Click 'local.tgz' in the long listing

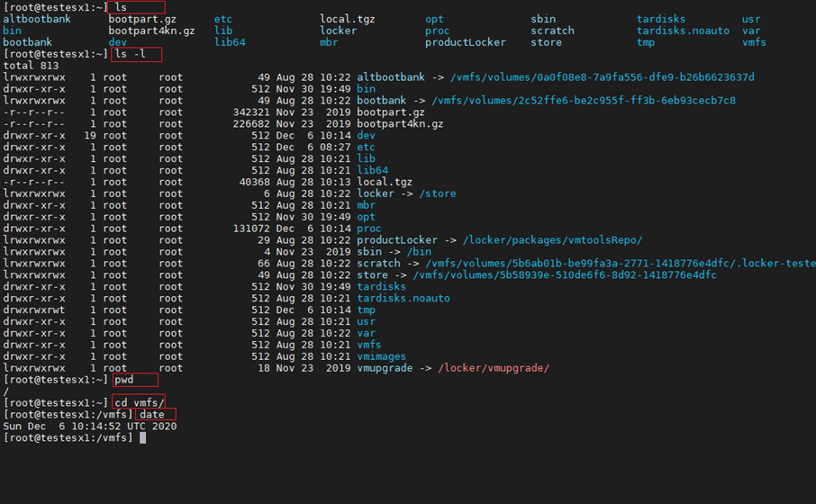[x=385, y=182]
